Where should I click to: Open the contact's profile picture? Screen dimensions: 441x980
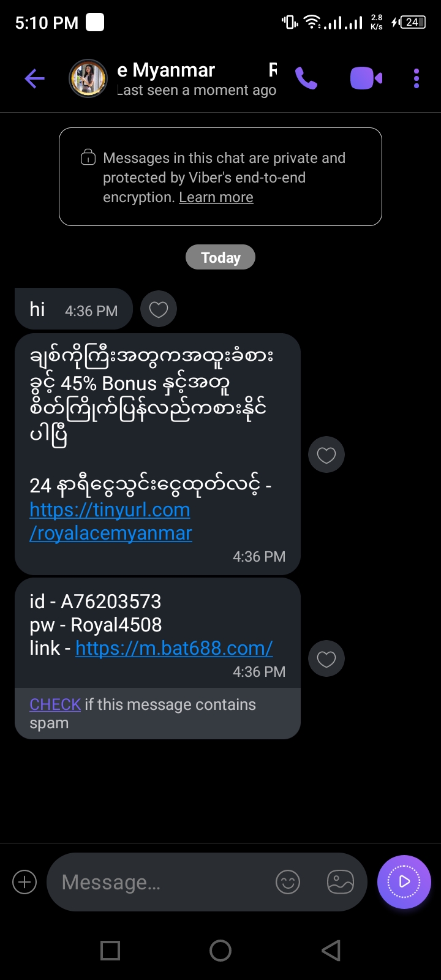point(88,78)
